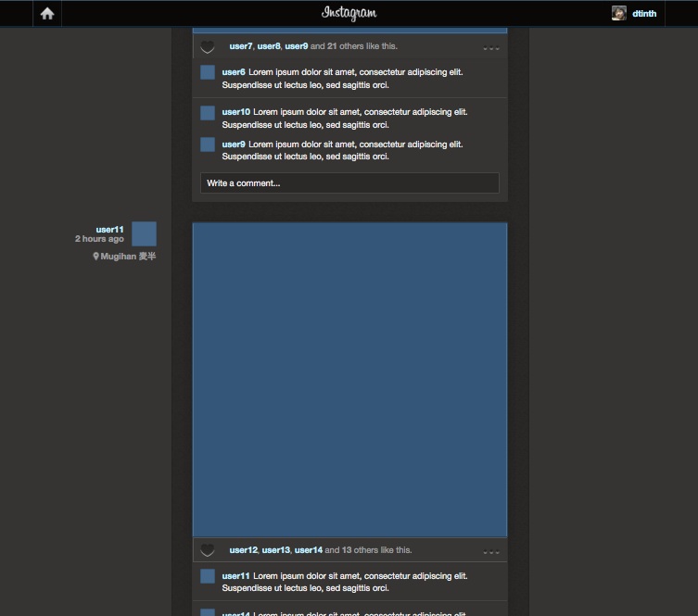Image resolution: width=698 pixels, height=616 pixels.
Task: Focus the Write a comment field
Action: pos(349,182)
